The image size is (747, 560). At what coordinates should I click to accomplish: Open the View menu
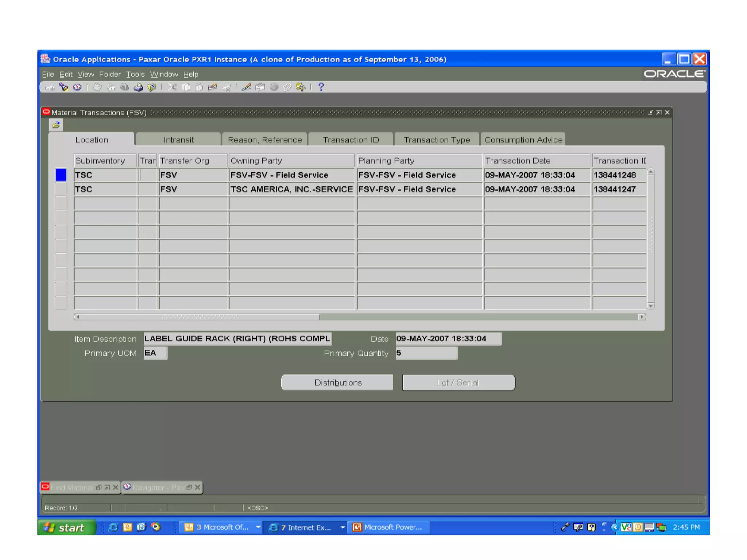[x=86, y=74]
